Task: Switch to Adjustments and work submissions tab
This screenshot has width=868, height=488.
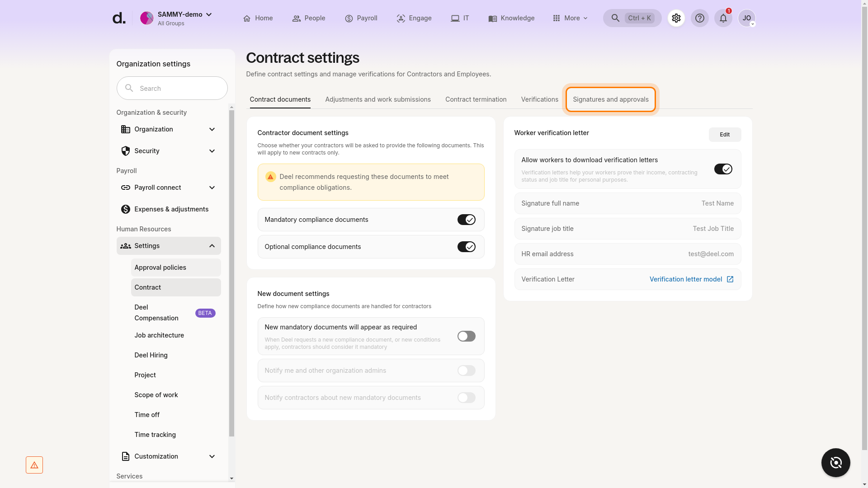Action: 378,99
